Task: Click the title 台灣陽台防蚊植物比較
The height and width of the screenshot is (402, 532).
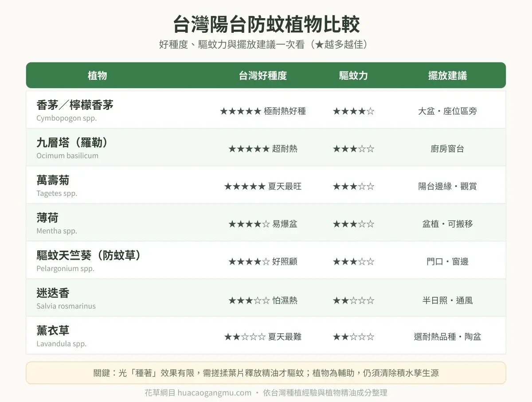Action: click(266, 24)
